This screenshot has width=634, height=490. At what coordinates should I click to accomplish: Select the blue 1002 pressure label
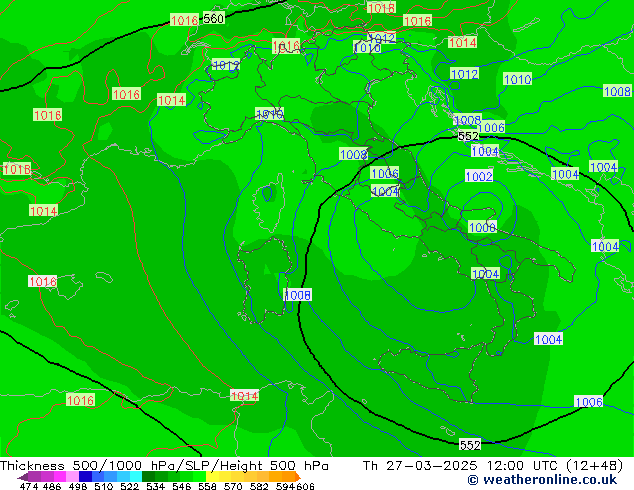click(479, 177)
